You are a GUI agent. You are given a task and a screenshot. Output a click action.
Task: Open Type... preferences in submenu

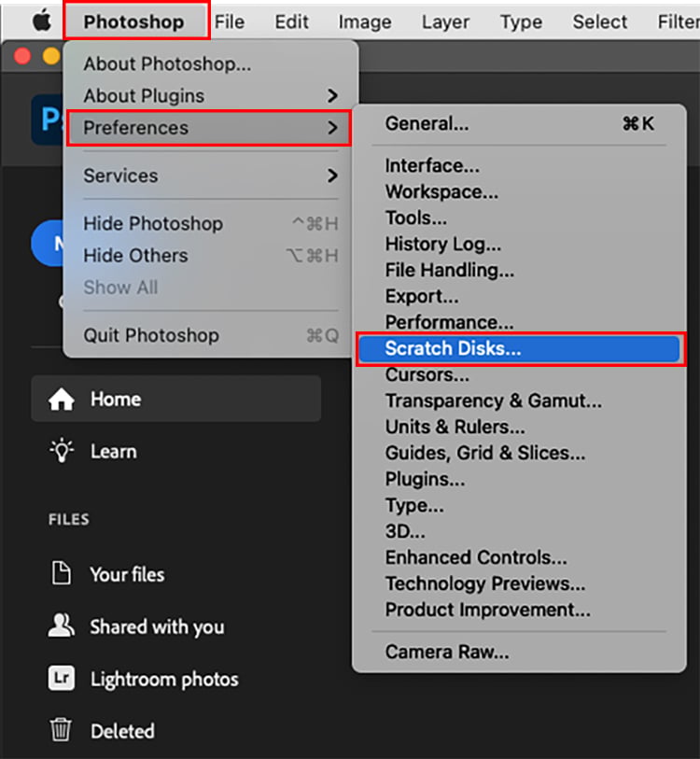(519, 506)
